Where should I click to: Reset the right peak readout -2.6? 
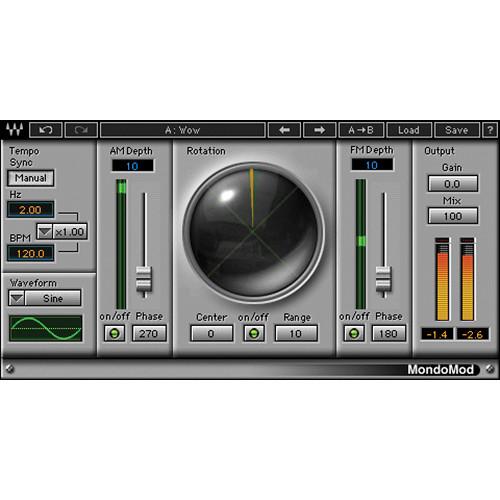tap(472, 334)
